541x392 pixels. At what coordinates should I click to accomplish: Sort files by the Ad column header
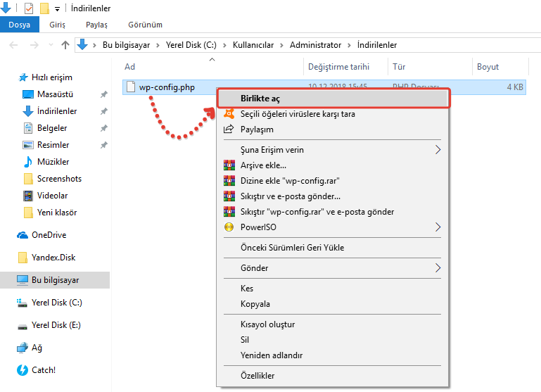tap(129, 67)
